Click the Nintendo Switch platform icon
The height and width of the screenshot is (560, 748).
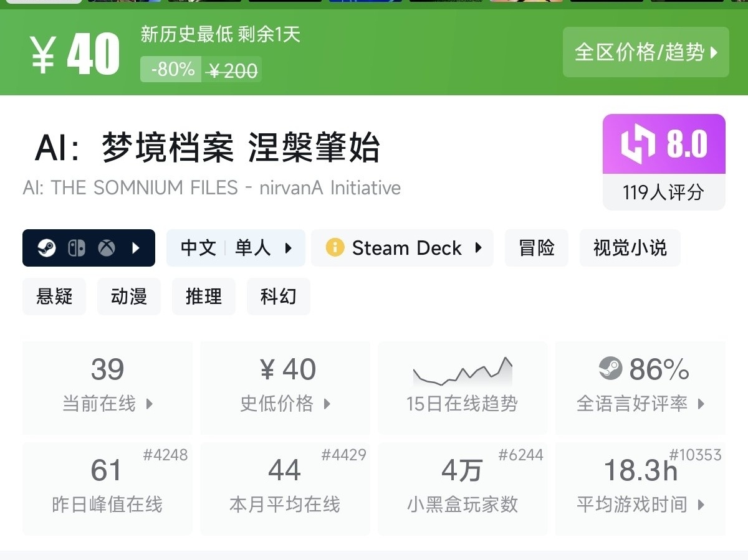[x=77, y=249]
